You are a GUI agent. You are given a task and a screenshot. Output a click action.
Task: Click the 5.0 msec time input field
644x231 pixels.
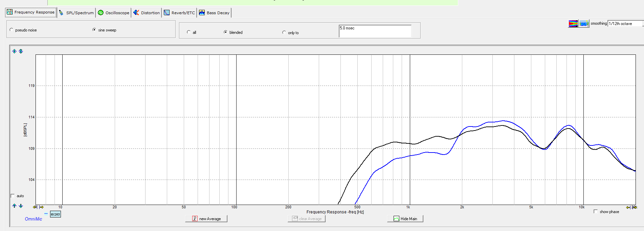(x=375, y=31)
